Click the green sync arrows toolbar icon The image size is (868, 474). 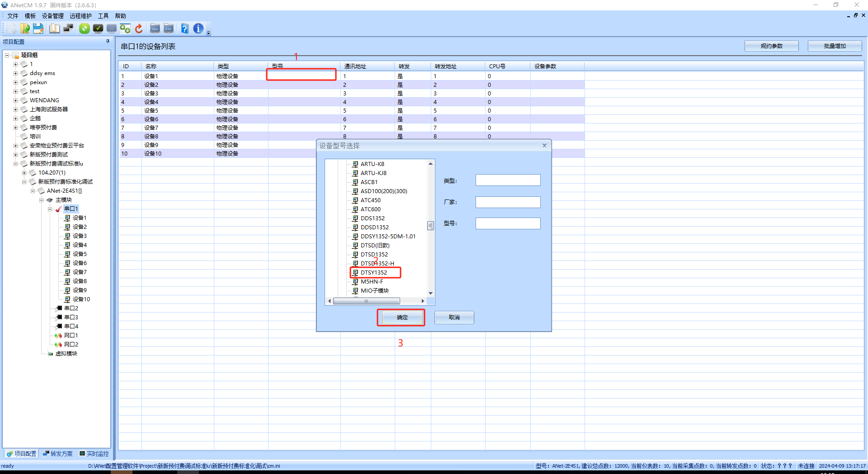tap(84, 28)
